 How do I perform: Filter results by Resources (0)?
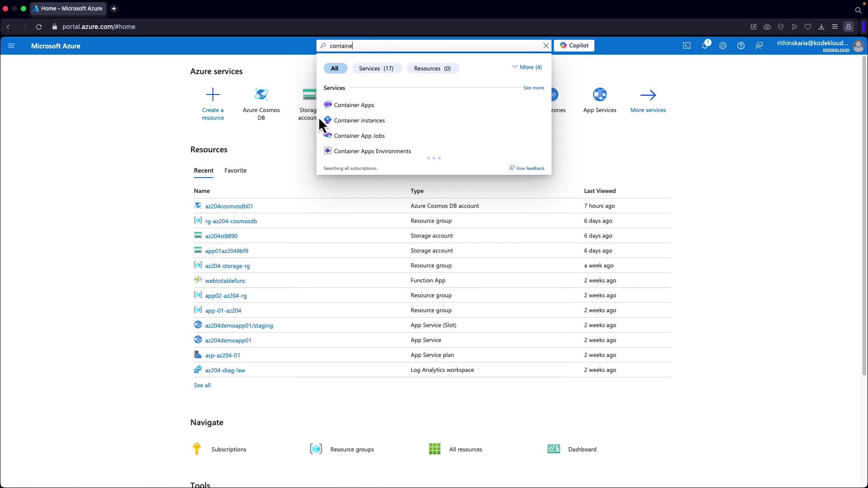click(432, 68)
